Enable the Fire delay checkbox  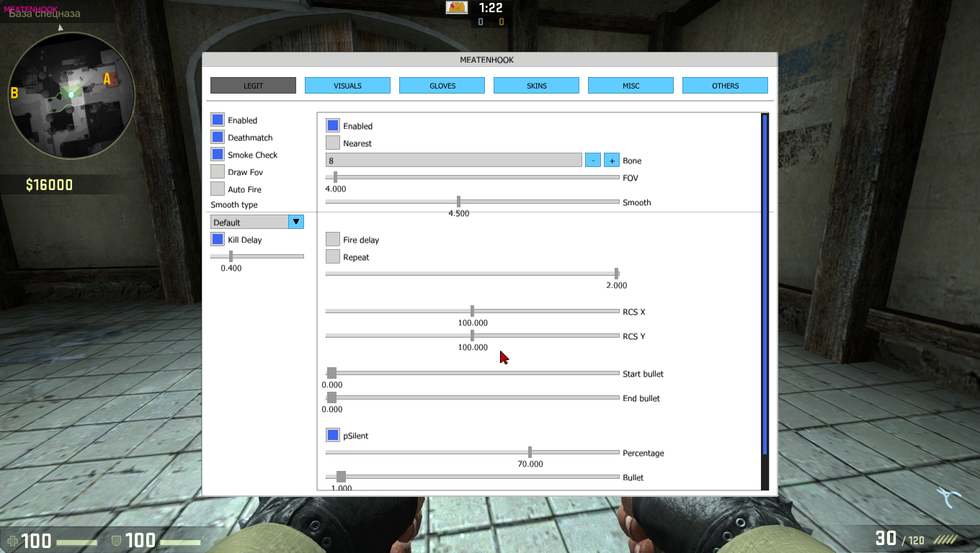[333, 239]
